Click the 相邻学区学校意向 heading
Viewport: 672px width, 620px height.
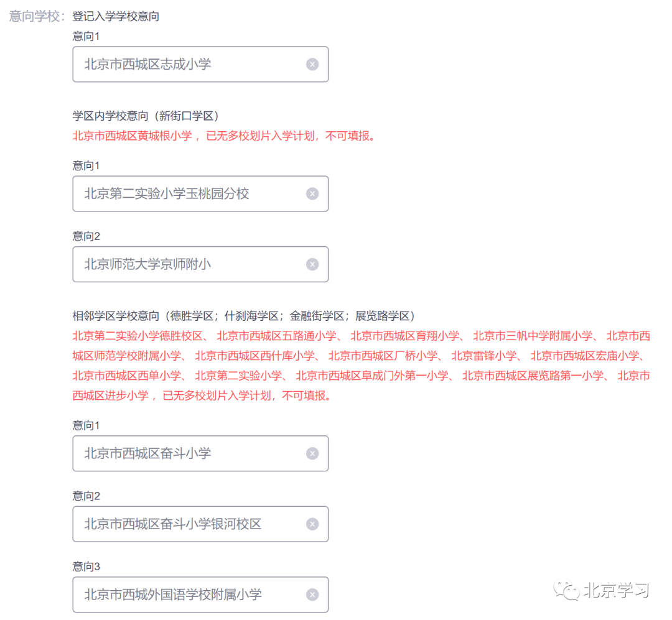(x=243, y=316)
